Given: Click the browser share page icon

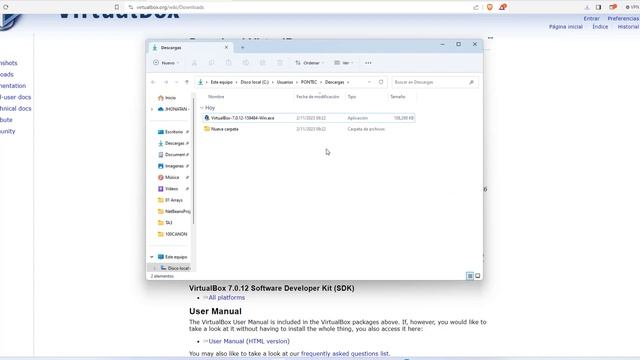Looking at the screenshot, I should [x=476, y=7].
